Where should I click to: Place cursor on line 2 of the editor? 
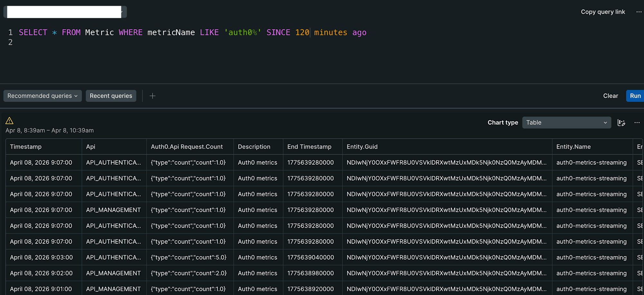point(32,42)
